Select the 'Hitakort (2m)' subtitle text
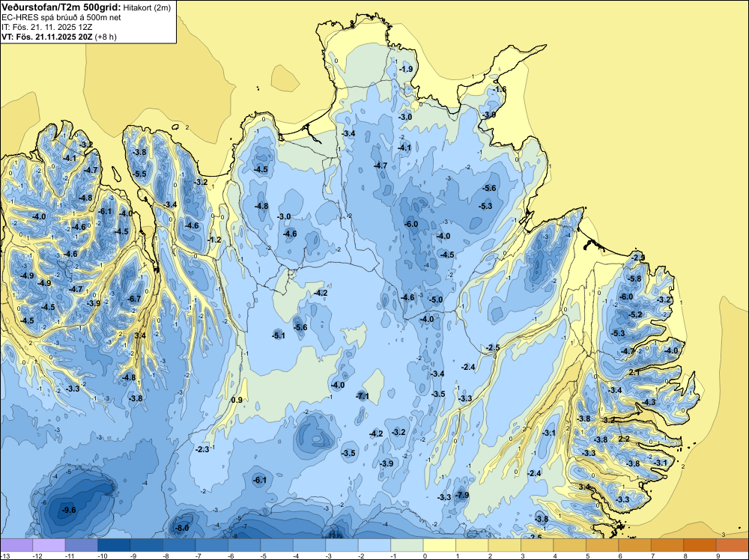The image size is (749, 560). 147,7
